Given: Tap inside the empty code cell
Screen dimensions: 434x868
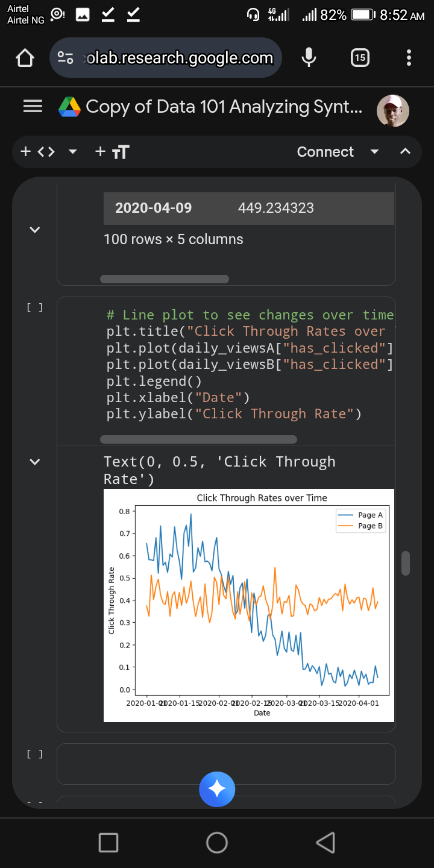Looking at the screenshot, I should point(226,764).
